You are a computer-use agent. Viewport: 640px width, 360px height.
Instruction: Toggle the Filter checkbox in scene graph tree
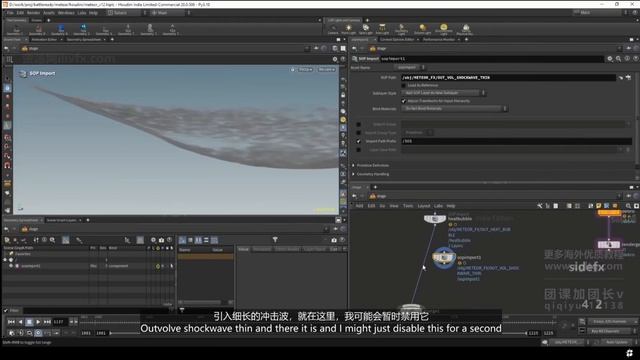tap(6, 310)
